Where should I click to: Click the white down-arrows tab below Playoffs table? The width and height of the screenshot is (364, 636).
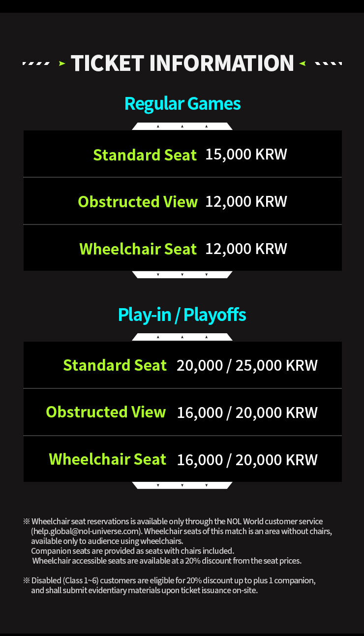[x=182, y=485]
